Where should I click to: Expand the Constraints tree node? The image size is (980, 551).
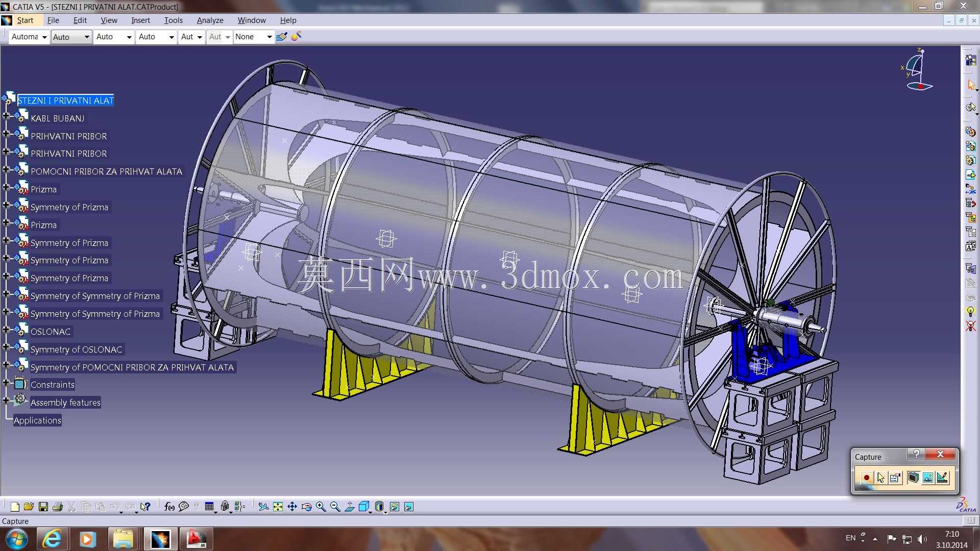[x=6, y=383]
